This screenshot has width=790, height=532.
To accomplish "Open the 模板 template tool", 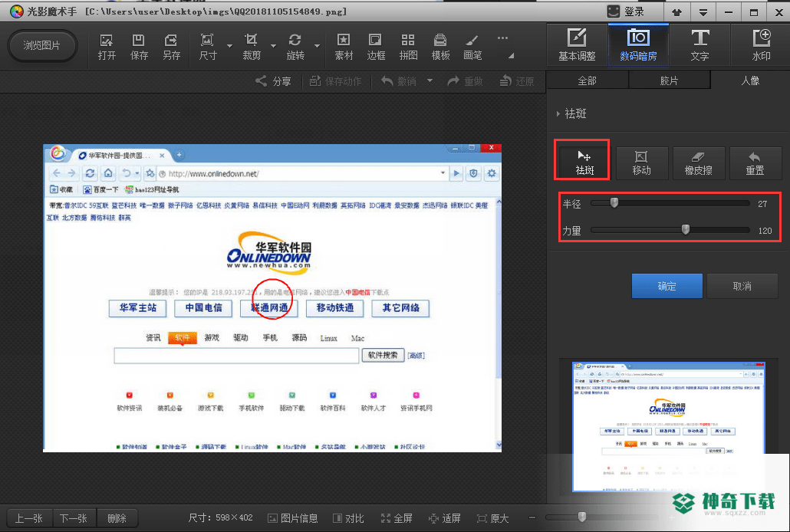I will [440, 47].
